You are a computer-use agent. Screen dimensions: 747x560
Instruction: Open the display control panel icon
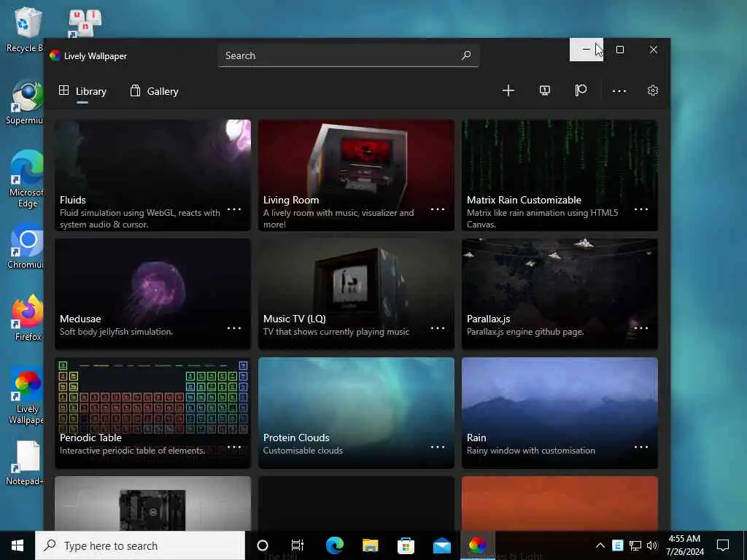(x=544, y=90)
